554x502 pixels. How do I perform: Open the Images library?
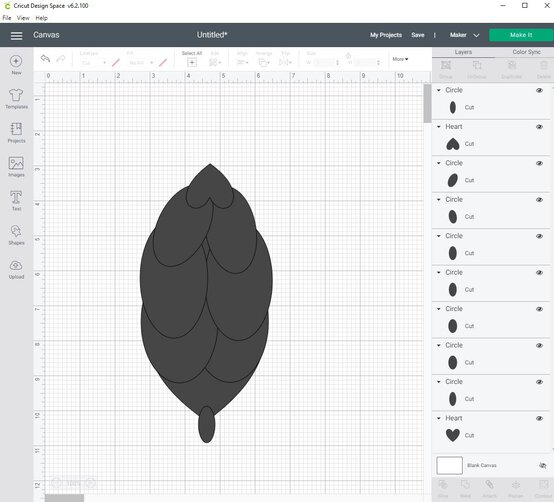point(16,166)
